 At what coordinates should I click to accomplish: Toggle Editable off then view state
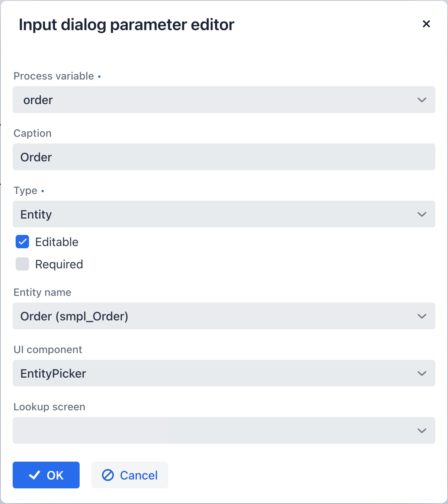pyautogui.click(x=22, y=242)
